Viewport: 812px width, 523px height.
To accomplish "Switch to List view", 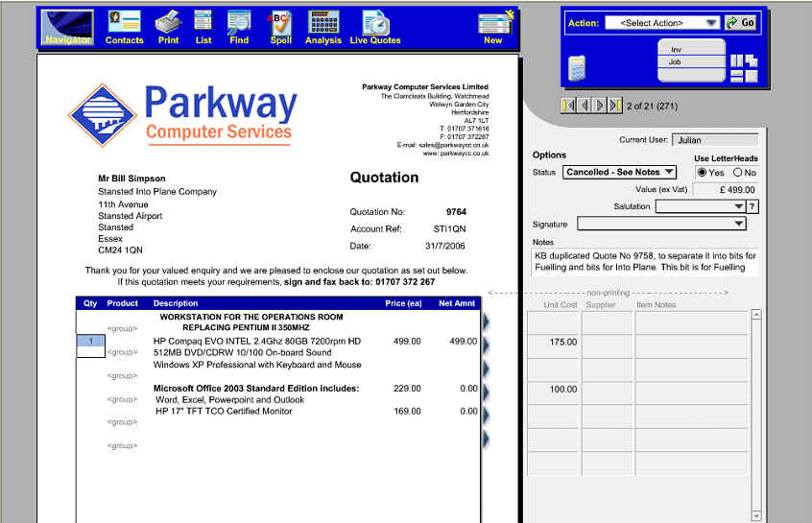I will (x=203, y=28).
